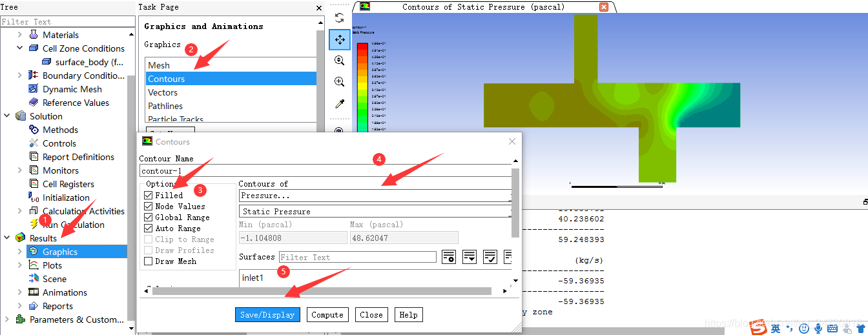This screenshot has height=335, width=868.
Task: Toggle the Filled checkbox
Action: 149,195
